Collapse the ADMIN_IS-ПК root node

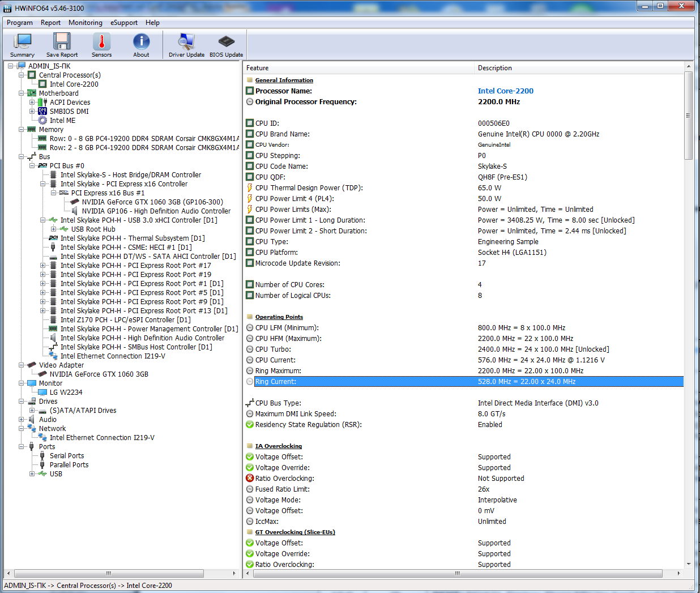click(11, 66)
